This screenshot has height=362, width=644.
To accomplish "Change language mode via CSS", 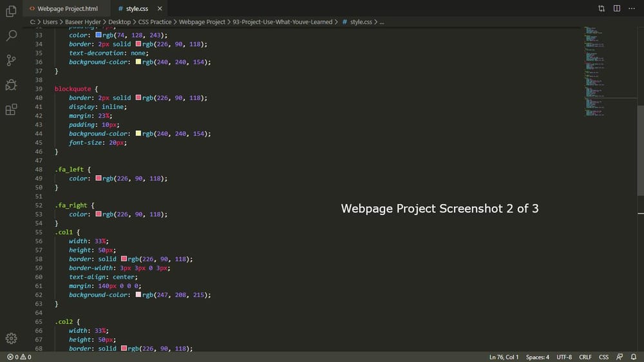I will [x=604, y=357].
